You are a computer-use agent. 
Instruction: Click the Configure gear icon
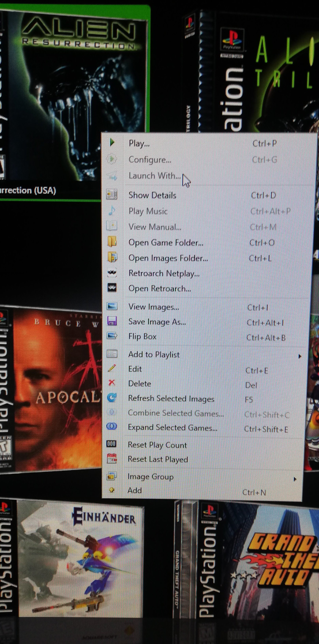(x=112, y=159)
